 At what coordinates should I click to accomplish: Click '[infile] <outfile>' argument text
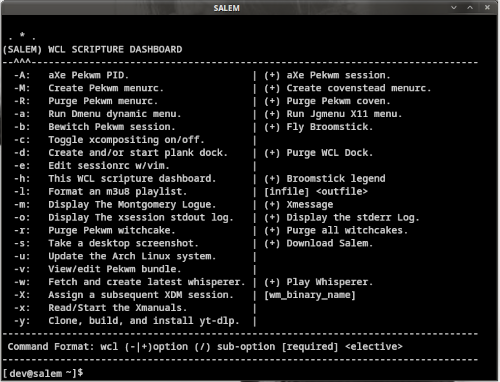coord(316,192)
